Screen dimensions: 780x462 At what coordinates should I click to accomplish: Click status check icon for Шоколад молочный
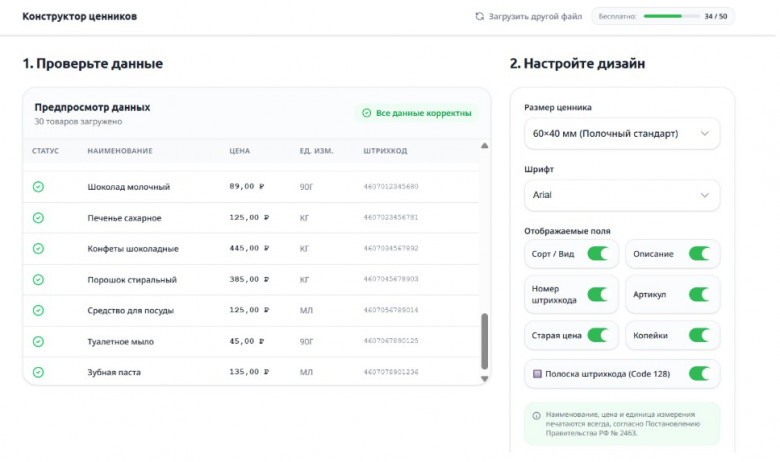[x=38, y=187]
